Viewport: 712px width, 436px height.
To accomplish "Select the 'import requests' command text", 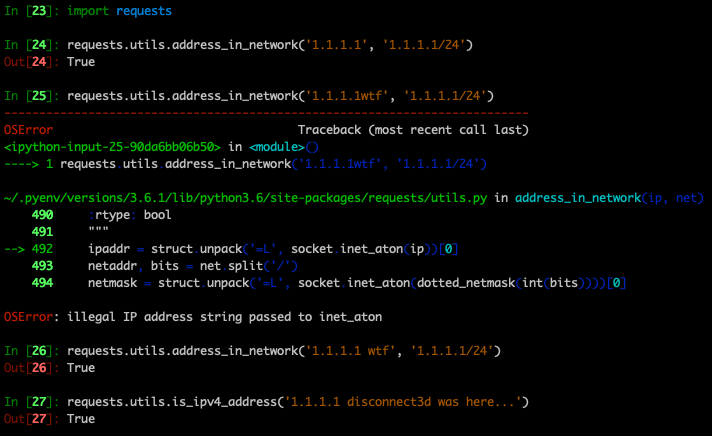I will (x=99, y=11).
